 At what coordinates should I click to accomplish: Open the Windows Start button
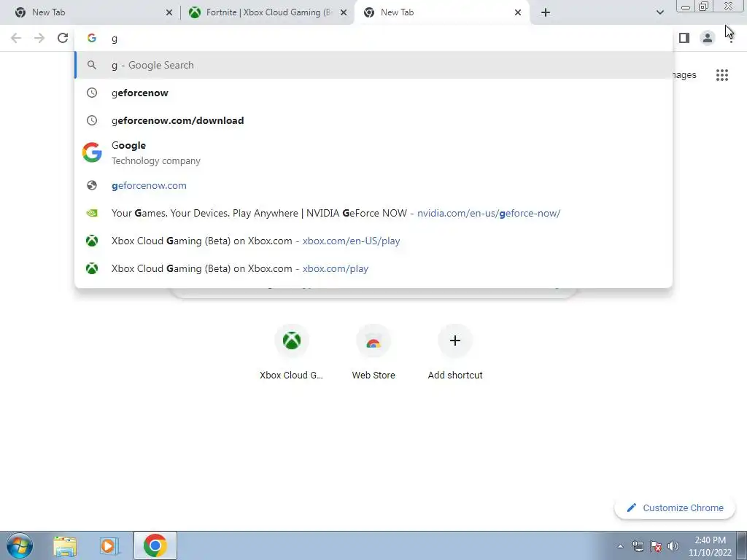click(x=20, y=545)
